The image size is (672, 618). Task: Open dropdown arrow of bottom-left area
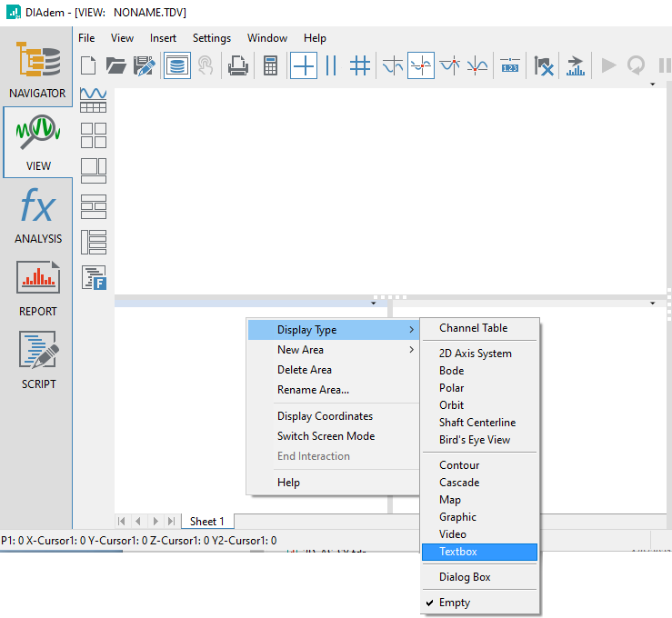click(374, 302)
